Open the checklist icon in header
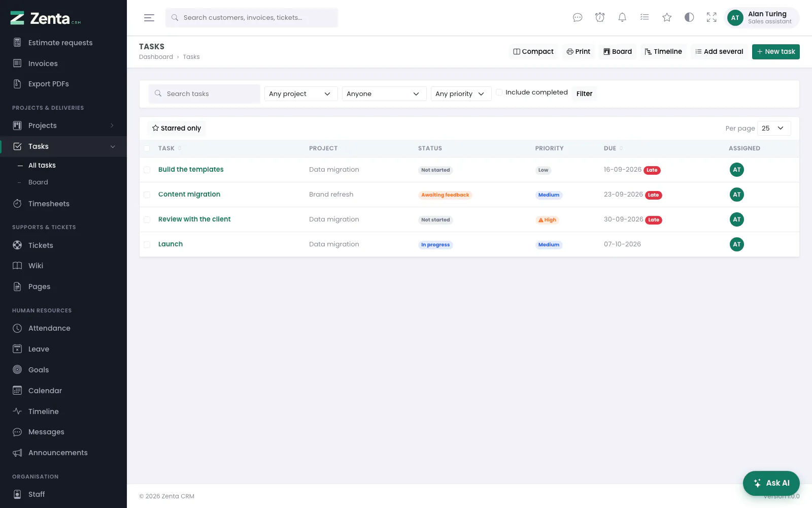Image resolution: width=812 pixels, height=508 pixels. click(x=645, y=18)
